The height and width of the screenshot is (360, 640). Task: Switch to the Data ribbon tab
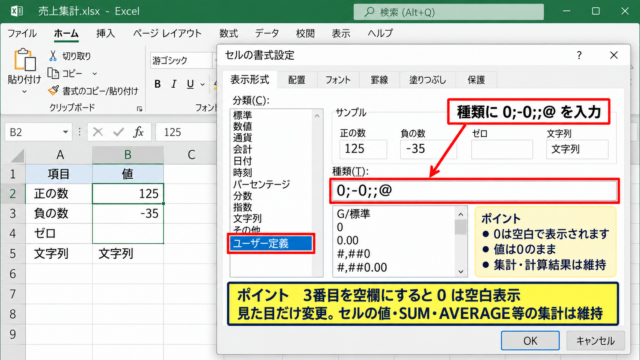[x=267, y=33]
